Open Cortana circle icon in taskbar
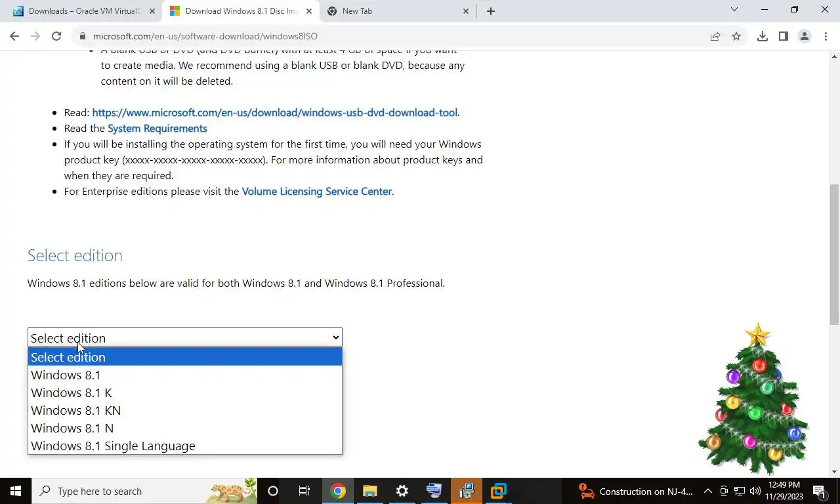 point(273,491)
